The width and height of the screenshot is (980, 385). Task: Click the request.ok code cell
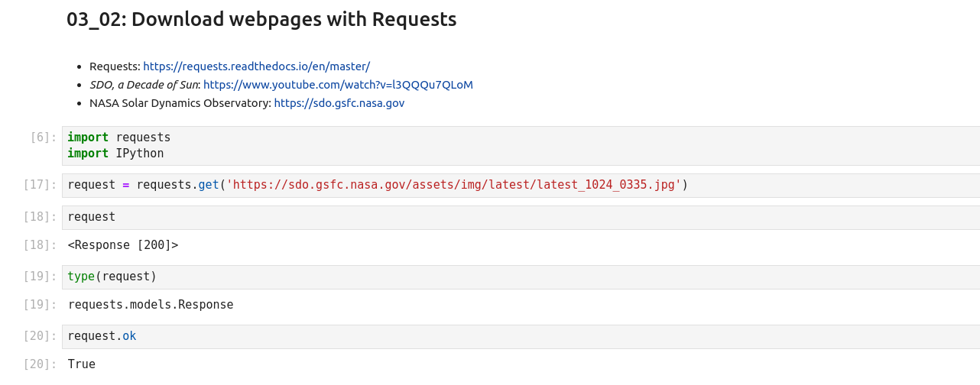point(459,336)
